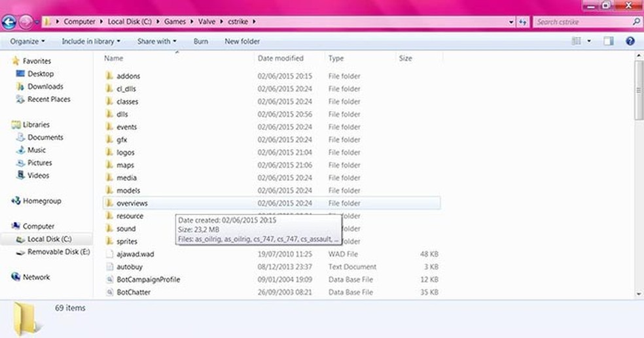Select the gfx folder icon

[x=109, y=139]
